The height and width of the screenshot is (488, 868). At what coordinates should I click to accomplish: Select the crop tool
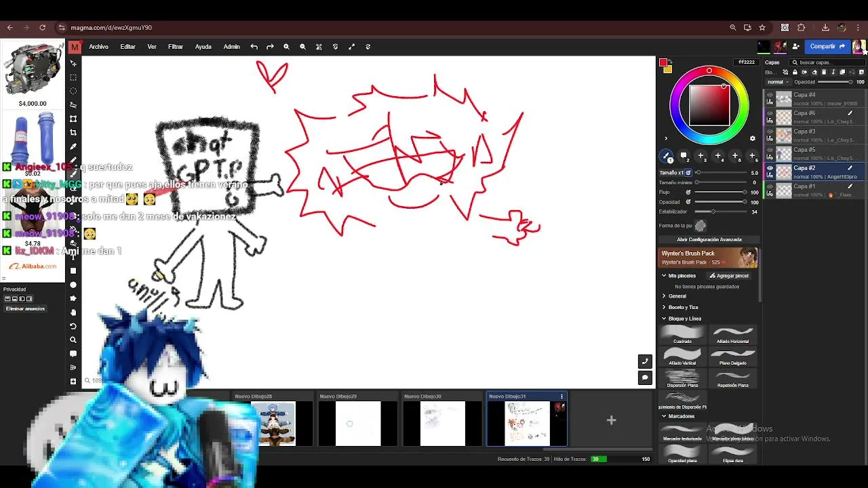[x=73, y=132]
